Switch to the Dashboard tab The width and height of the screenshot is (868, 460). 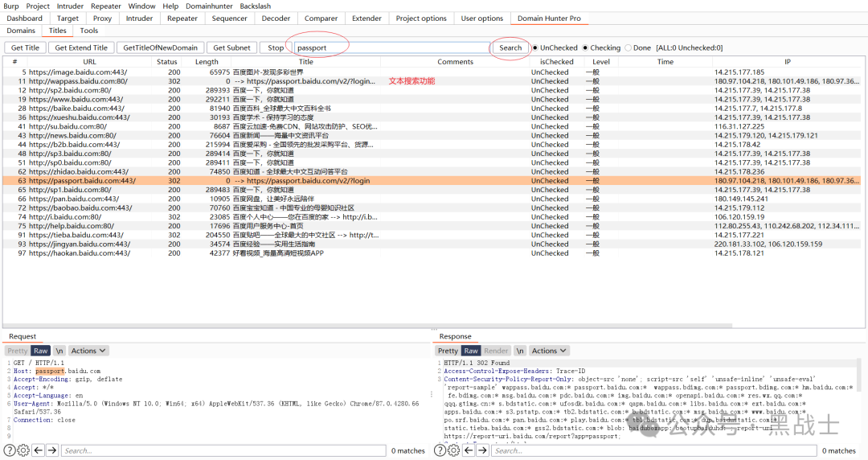pyautogui.click(x=24, y=18)
